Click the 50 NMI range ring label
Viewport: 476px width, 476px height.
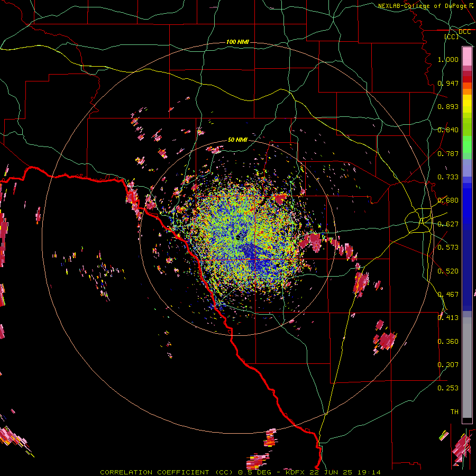point(237,140)
